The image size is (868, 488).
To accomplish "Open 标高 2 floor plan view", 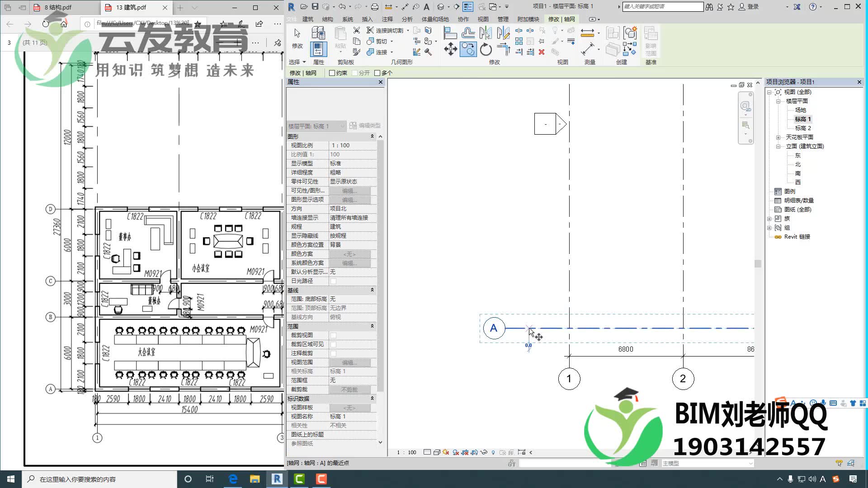I will pos(803,128).
